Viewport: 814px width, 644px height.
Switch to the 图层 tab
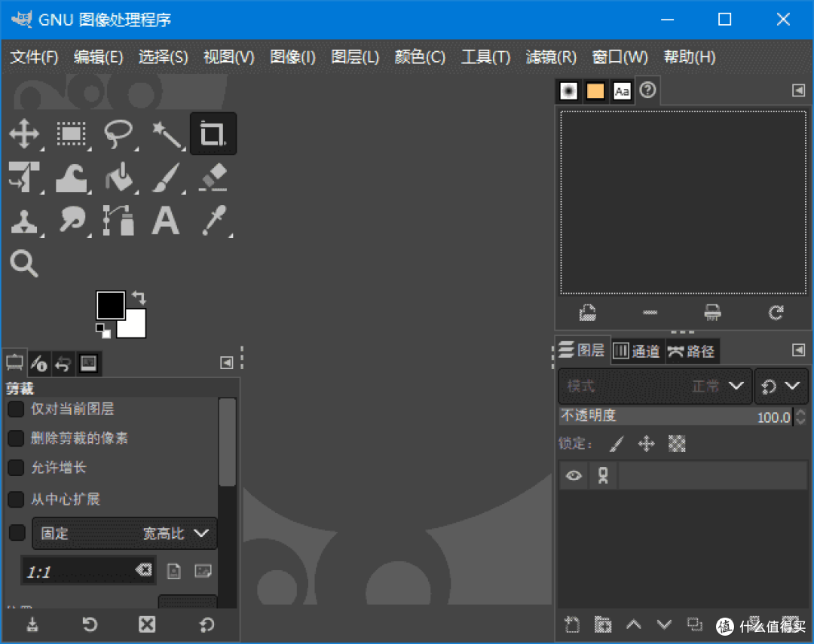tap(582, 351)
